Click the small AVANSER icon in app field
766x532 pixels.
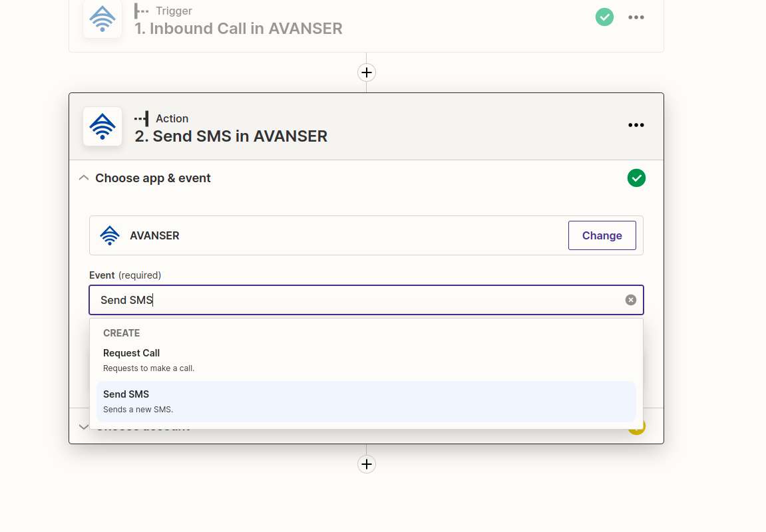point(109,235)
